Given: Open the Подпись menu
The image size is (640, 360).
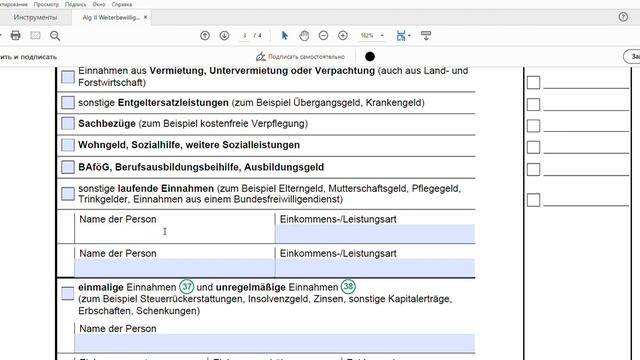Looking at the screenshot, I should click(76, 4).
